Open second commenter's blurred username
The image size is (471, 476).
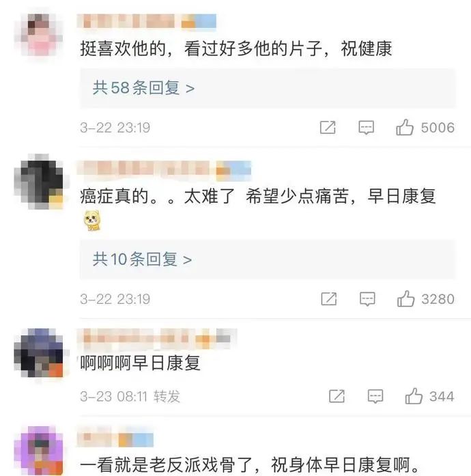click(164, 168)
